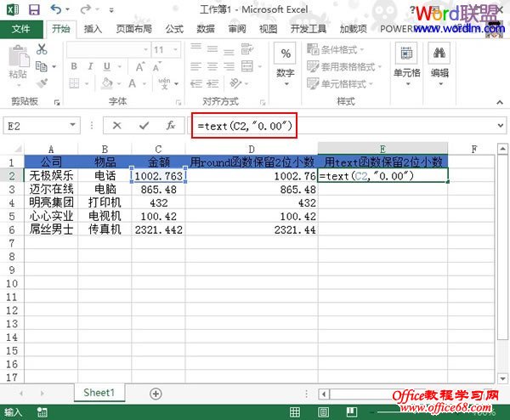
Task: Click the macro record icon in status bar
Action: point(42,412)
